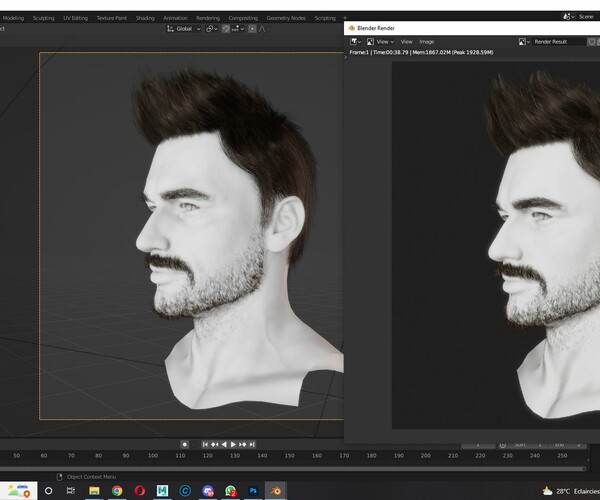
Task: Open the View menu in the render window
Action: pos(406,42)
